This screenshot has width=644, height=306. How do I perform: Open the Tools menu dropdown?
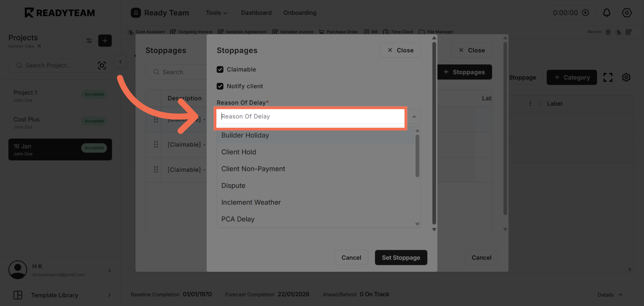(216, 13)
